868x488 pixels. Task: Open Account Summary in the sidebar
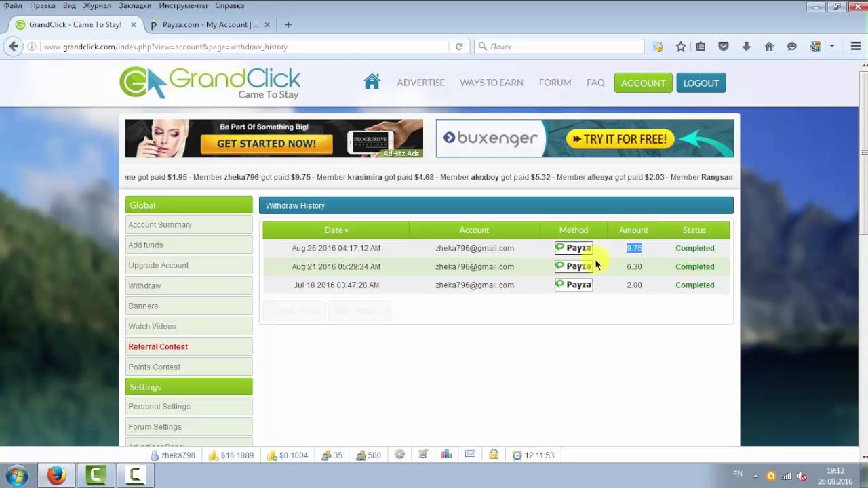189,225
